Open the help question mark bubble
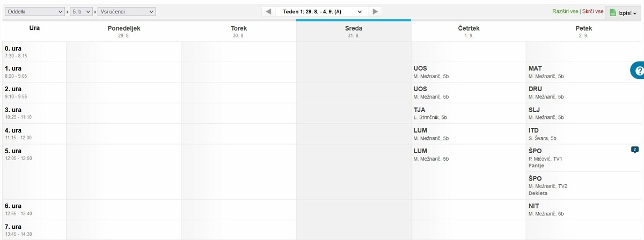This screenshot has width=644, height=240. 638,70
